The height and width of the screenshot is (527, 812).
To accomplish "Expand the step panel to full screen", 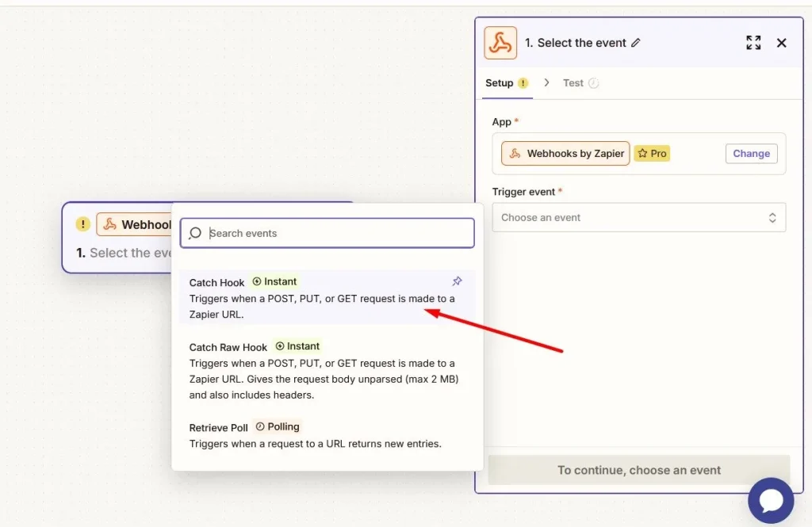I will [x=753, y=43].
